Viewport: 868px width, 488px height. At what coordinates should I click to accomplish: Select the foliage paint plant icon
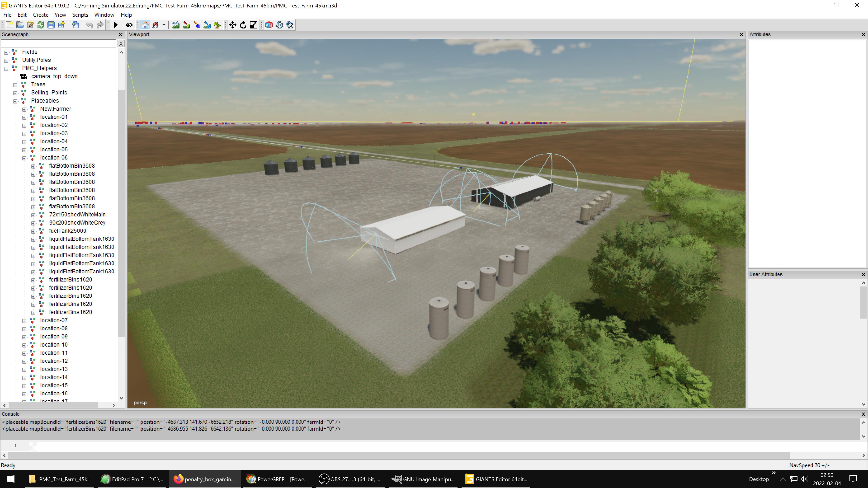point(217,25)
